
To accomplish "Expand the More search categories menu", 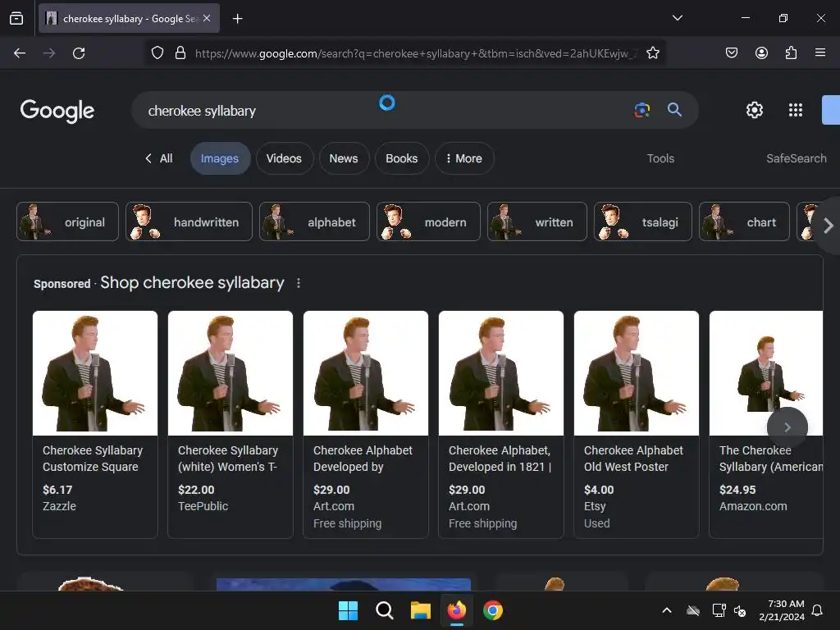I will (464, 158).
